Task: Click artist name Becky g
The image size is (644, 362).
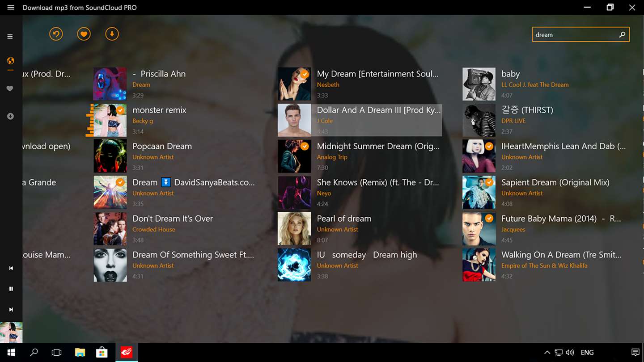Action: pos(143,121)
